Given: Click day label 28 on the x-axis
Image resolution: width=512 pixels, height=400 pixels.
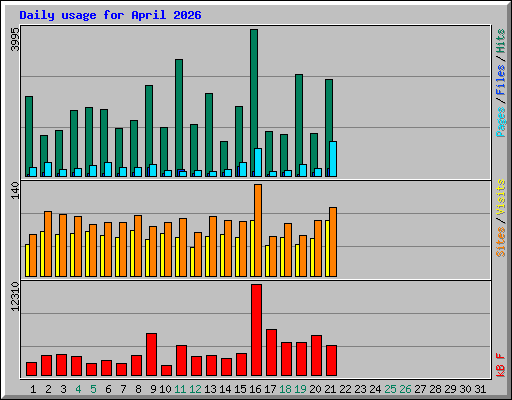Looking at the screenshot, I should pyautogui.click(x=435, y=389).
